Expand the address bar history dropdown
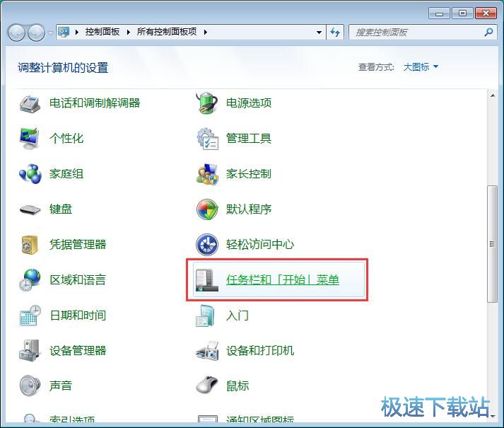This screenshot has height=428, width=504. (319, 32)
